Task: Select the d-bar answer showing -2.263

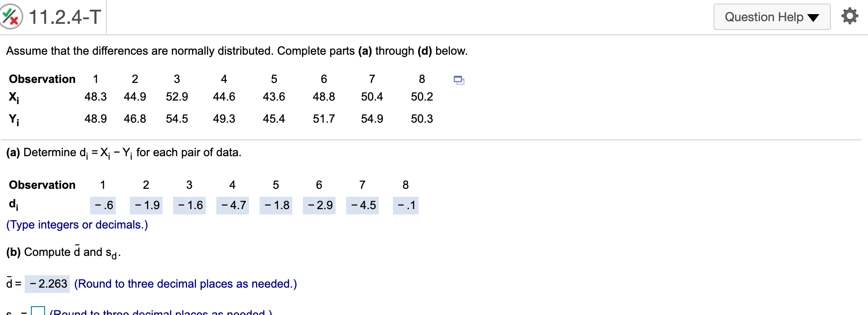Action: [49, 284]
